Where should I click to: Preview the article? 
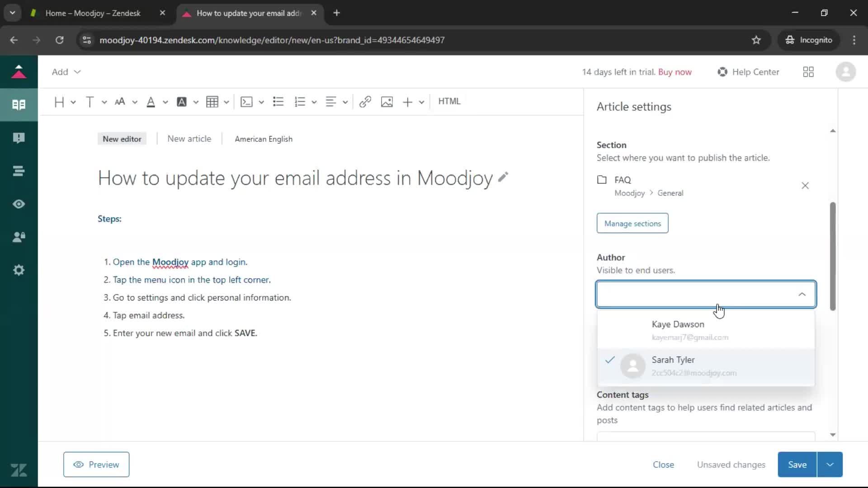(x=96, y=465)
